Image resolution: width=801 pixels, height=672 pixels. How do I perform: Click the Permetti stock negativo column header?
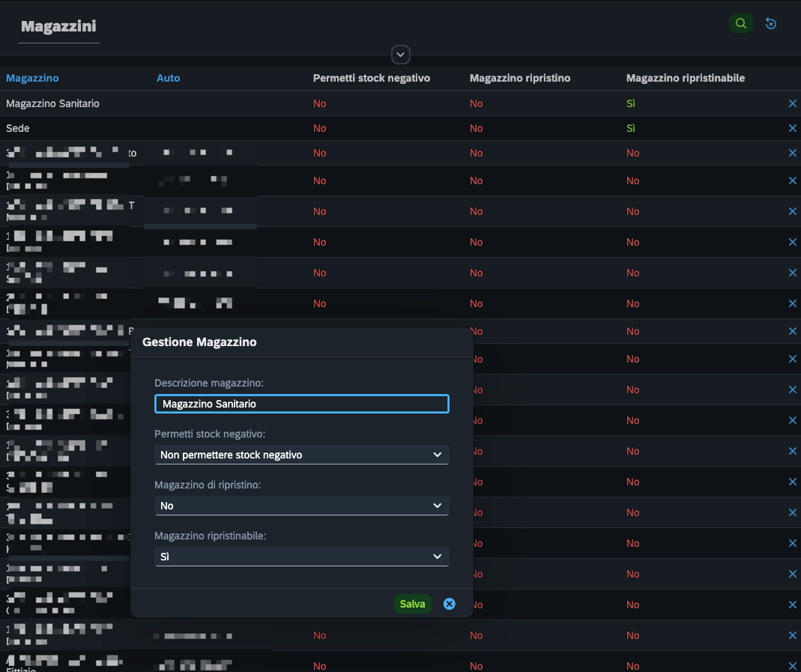tap(372, 78)
